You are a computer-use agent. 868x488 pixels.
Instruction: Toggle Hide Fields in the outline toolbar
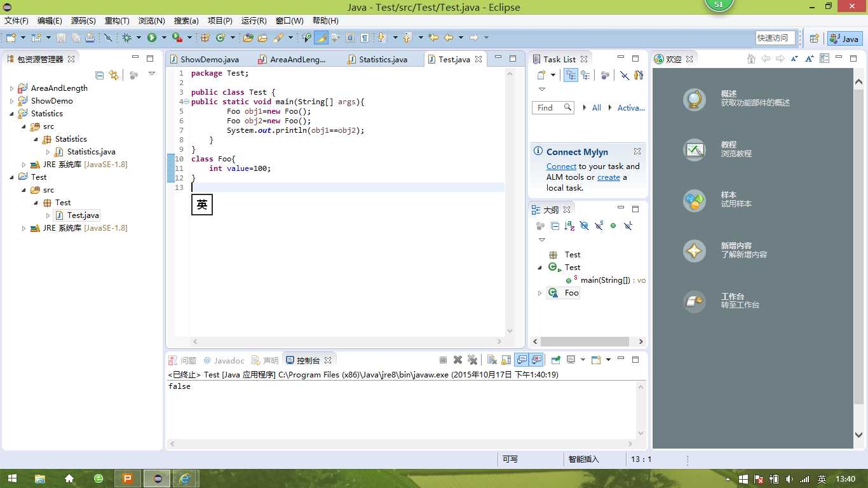click(x=584, y=226)
